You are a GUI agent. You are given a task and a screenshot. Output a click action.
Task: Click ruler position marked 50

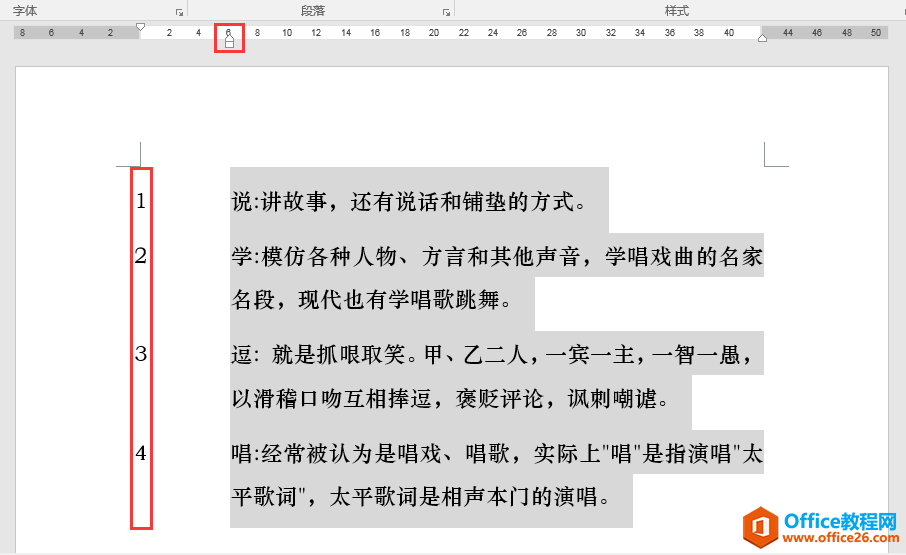(x=876, y=33)
